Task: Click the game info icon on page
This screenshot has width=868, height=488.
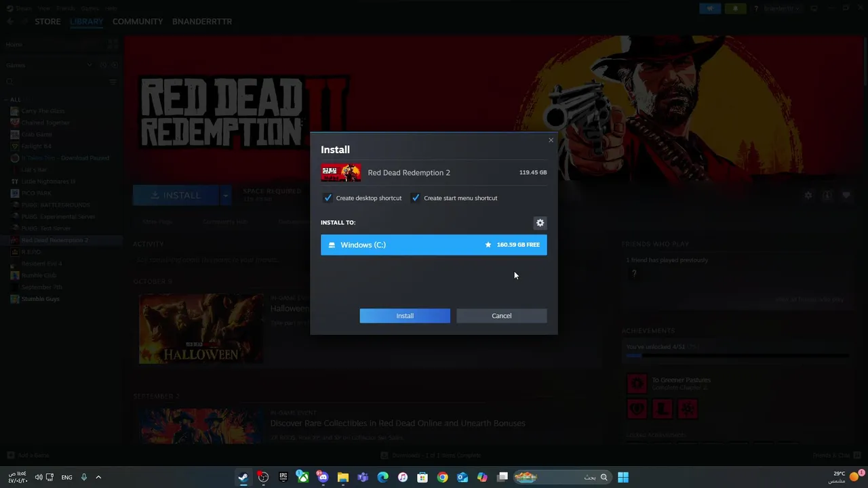Action: 827,195
